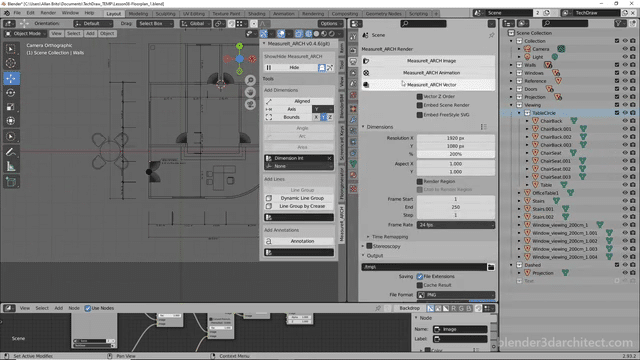Click the MeasureIt_ARCH Image button
This screenshot has height=360, width=640.
428,61
